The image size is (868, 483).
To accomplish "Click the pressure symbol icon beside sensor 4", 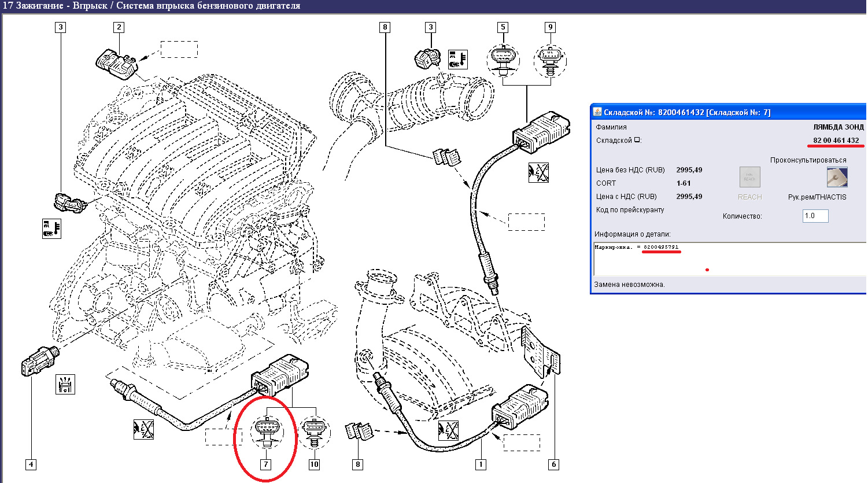I will [65, 384].
